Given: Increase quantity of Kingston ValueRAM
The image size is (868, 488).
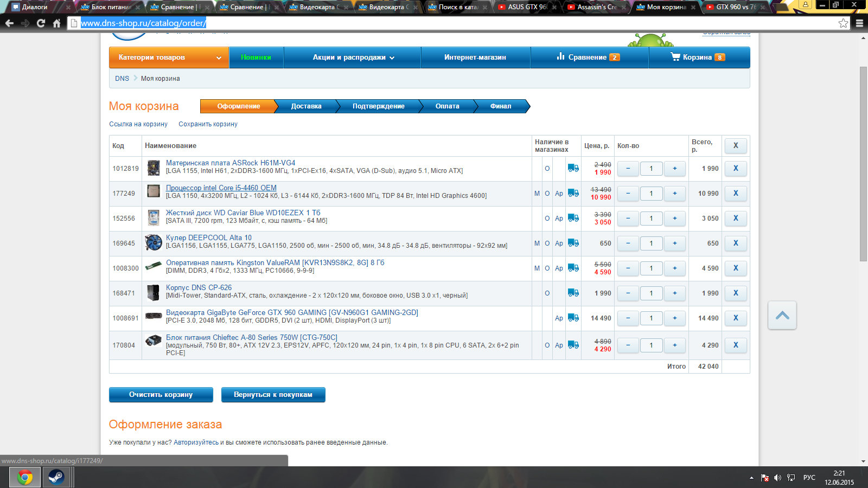Looking at the screenshot, I should click(x=675, y=268).
